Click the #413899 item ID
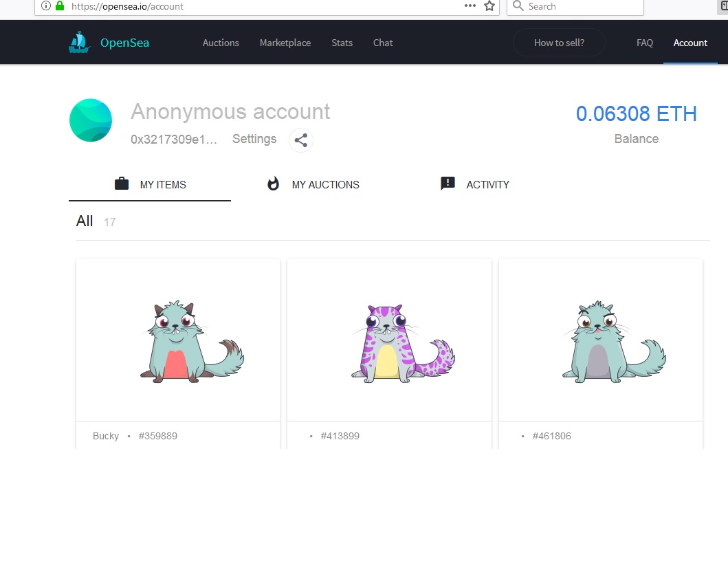The height and width of the screenshot is (583, 728). [340, 436]
